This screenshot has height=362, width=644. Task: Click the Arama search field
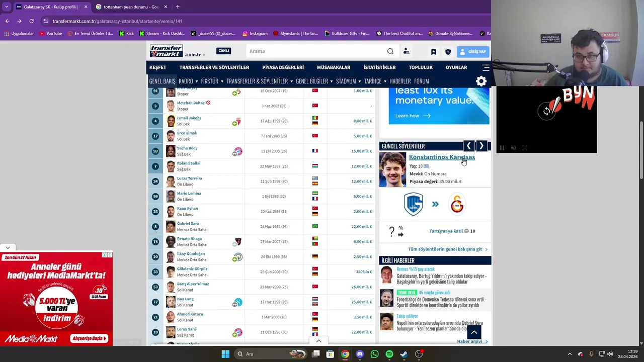click(x=316, y=51)
